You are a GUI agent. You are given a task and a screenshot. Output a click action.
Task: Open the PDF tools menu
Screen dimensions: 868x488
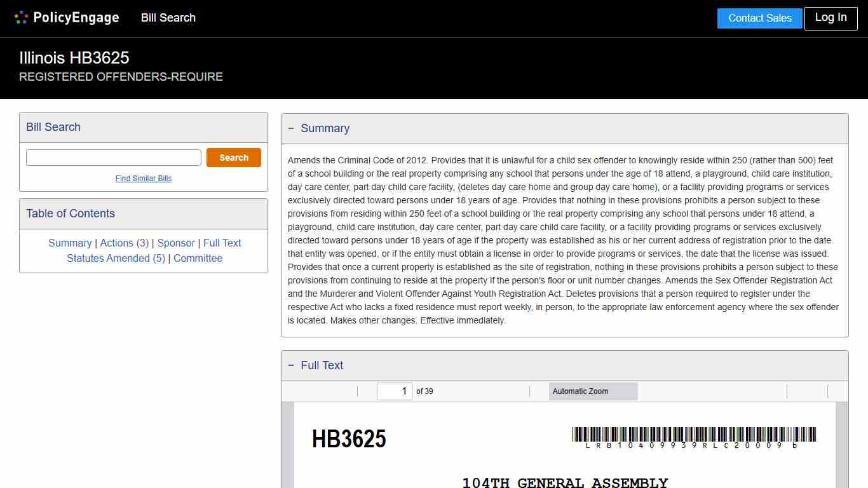837,391
